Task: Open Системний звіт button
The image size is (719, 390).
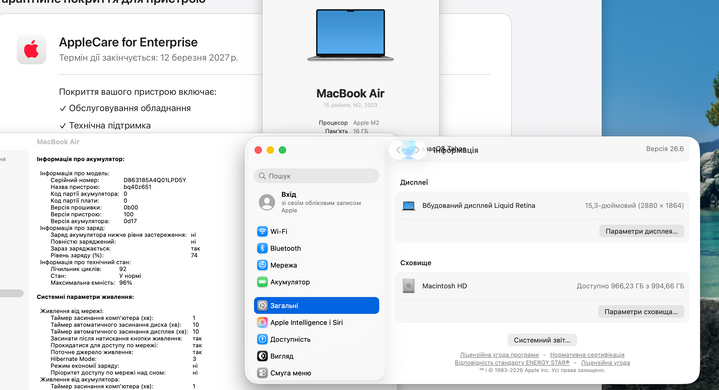Action: (x=542, y=340)
